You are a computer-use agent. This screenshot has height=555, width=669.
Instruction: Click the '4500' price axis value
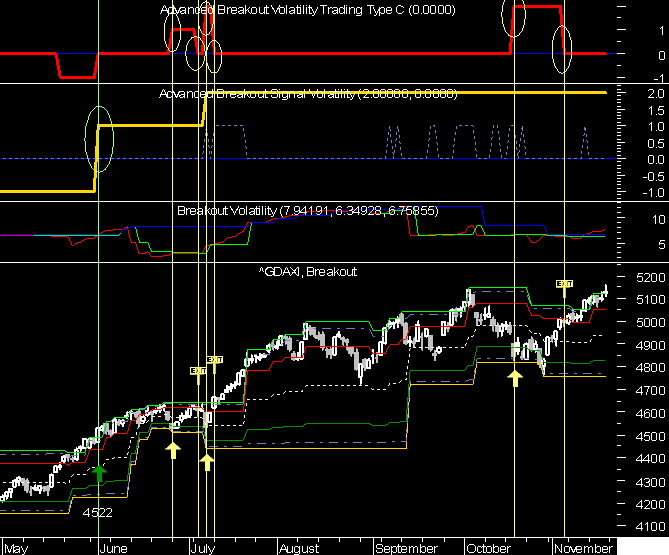pos(651,436)
